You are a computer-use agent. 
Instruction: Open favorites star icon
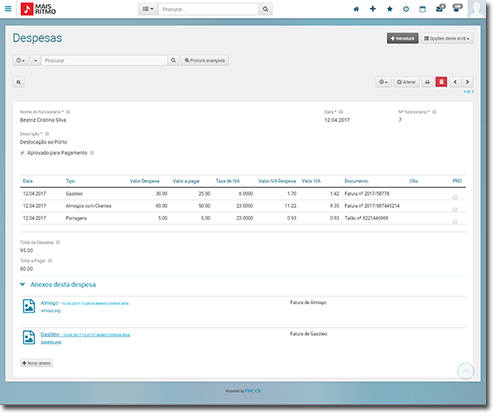point(389,9)
